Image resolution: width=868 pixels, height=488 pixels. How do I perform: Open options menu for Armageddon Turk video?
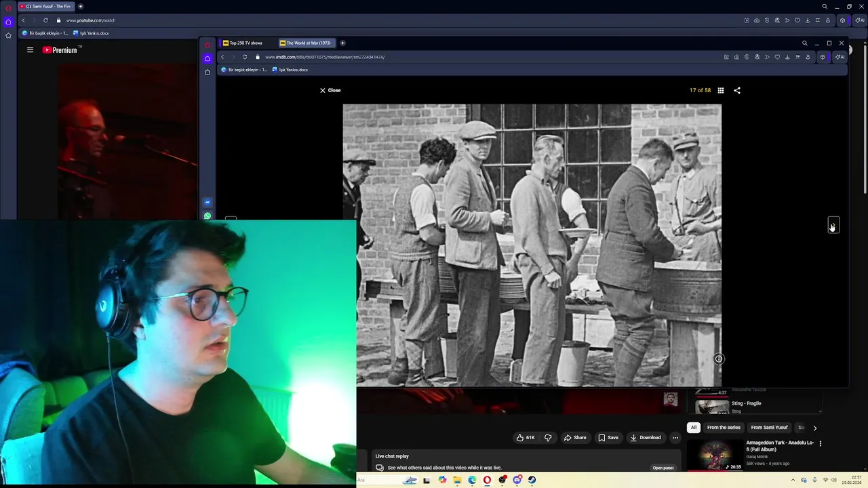(820, 444)
